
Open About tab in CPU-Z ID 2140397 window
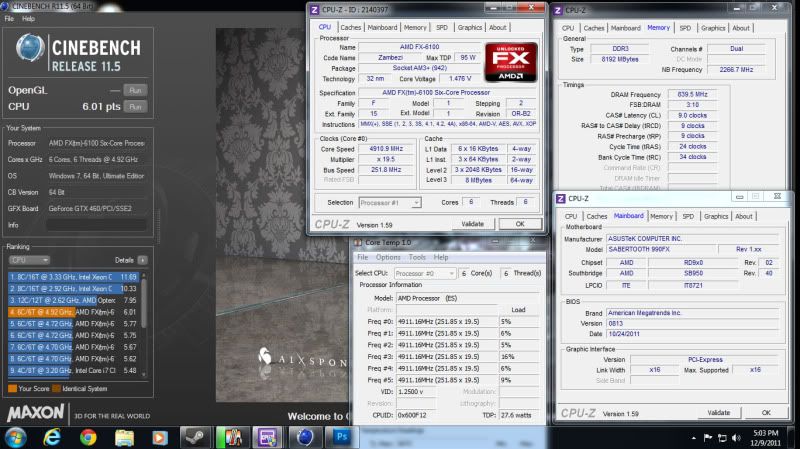tap(497, 28)
